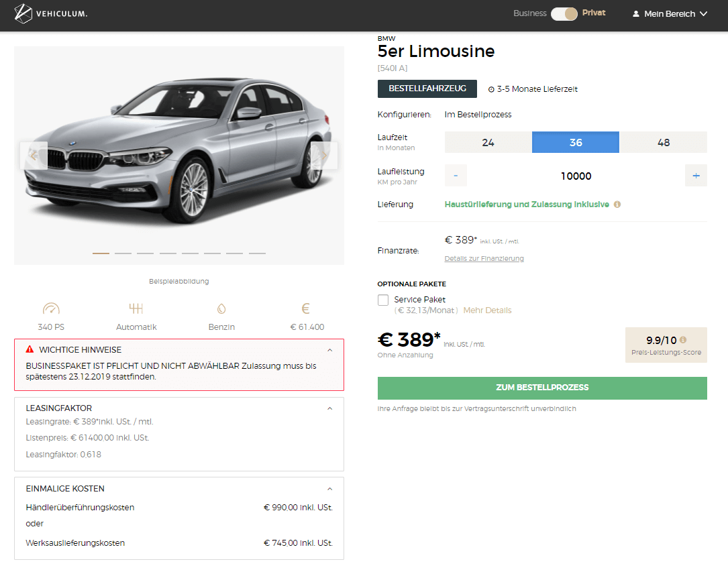The height and width of the screenshot is (574, 728).
Task: Click the Preis-Leistungs-Score box
Action: point(666,345)
